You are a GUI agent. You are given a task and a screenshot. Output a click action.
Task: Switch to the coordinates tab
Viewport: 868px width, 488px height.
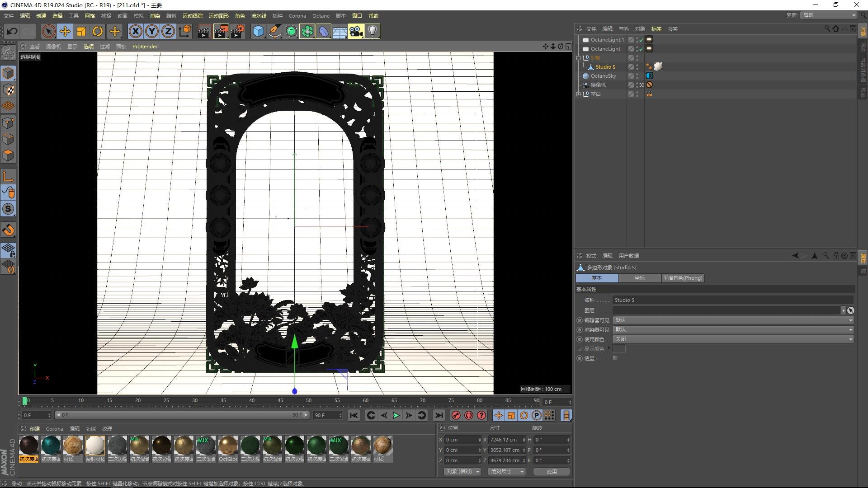point(640,278)
